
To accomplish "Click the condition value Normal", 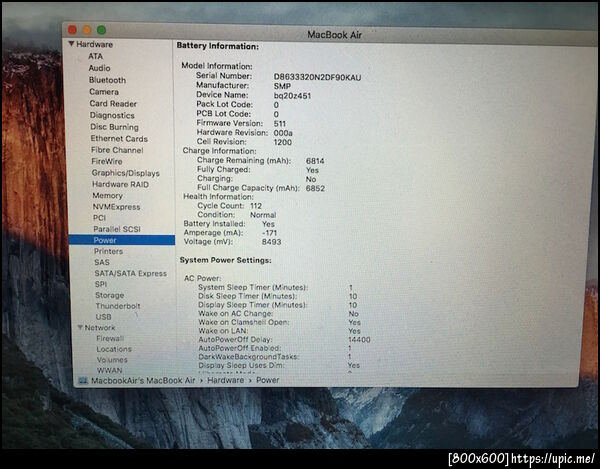I will coord(263,215).
